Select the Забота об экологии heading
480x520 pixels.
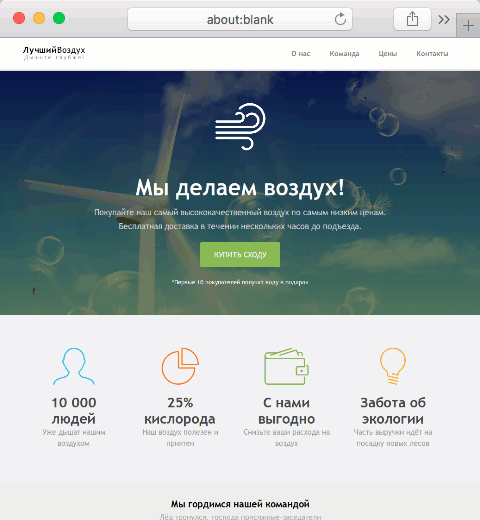tap(393, 411)
